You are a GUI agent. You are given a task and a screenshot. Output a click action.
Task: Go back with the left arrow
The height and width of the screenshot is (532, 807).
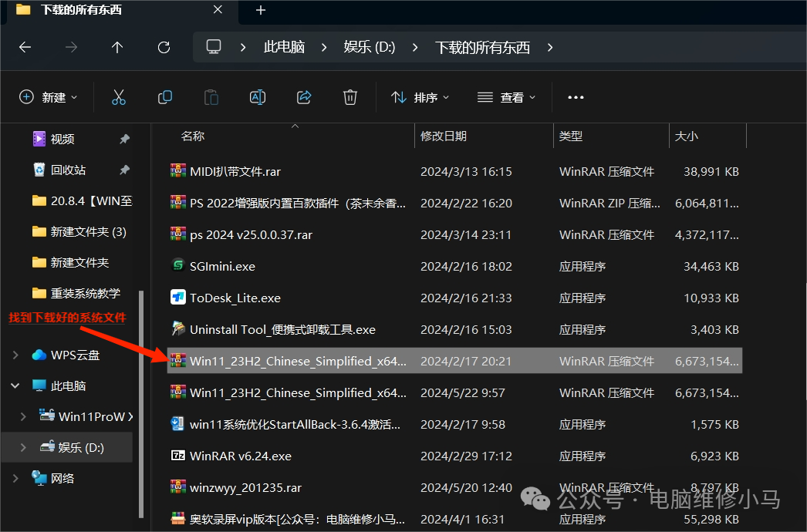coord(25,47)
